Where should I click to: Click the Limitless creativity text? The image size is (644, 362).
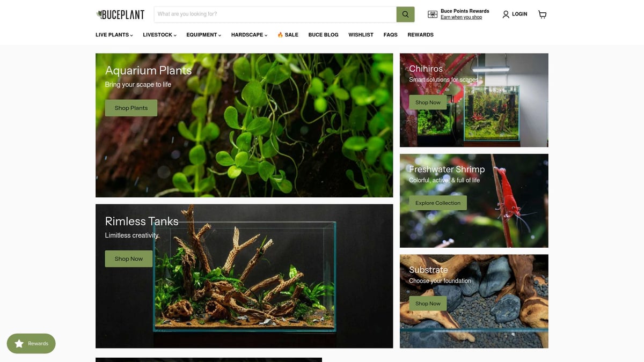click(x=132, y=235)
